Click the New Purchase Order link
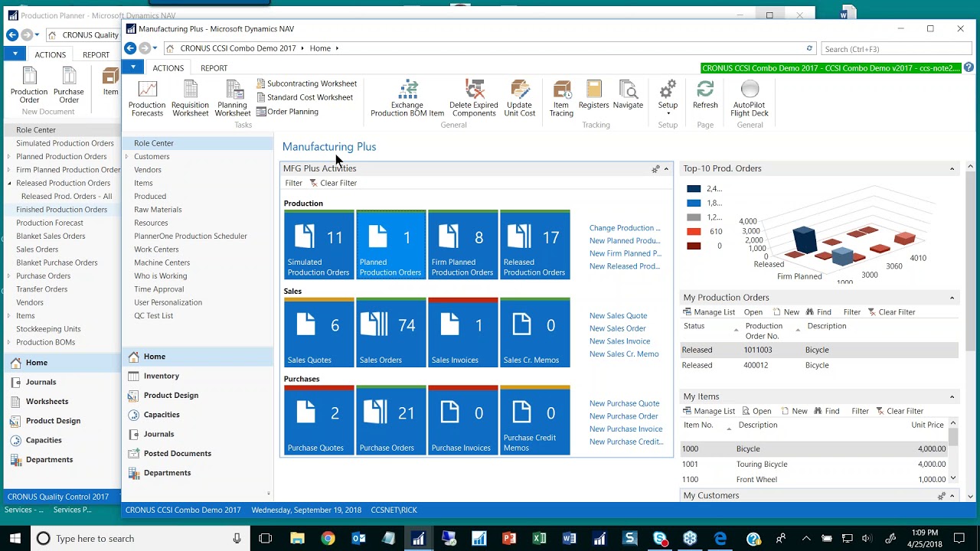The image size is (980, 551). pyautogui.click(x=623, y=416)
